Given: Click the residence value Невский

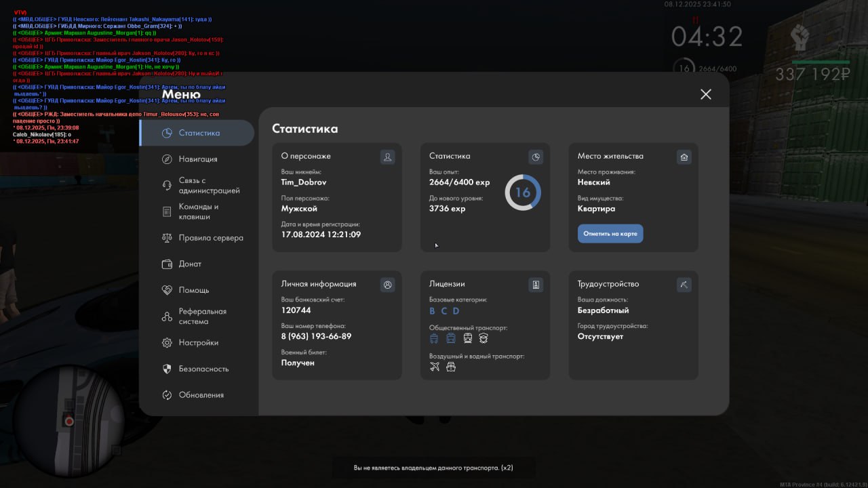Looking at the screenshot, I should click(x=594, y=182).
